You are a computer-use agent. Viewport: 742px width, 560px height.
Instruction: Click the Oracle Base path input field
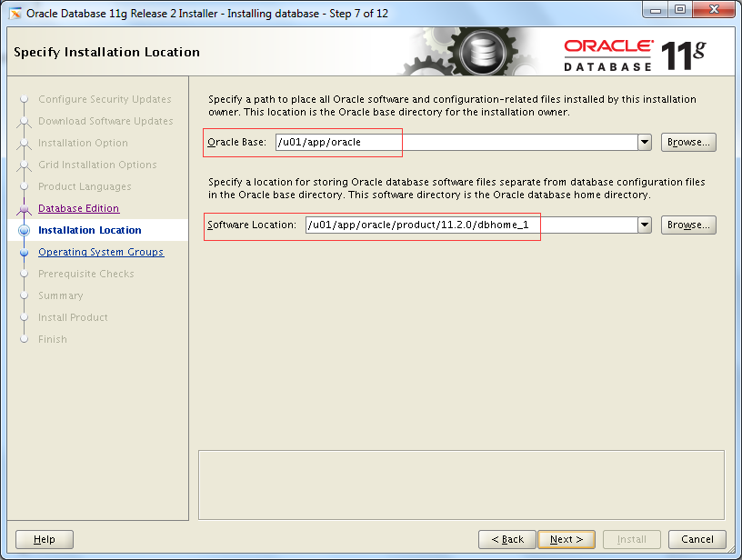click(456, 142)
